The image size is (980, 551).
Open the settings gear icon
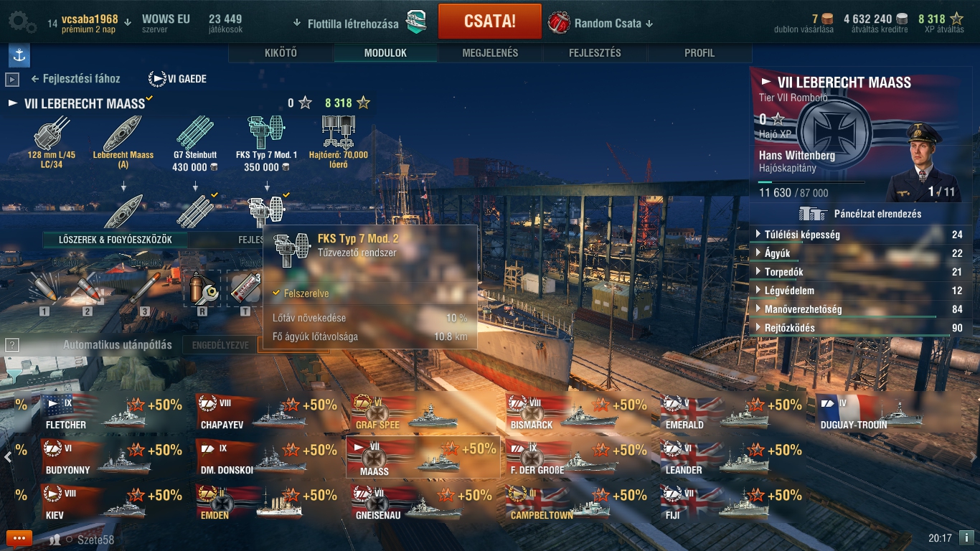coord(22,22)
